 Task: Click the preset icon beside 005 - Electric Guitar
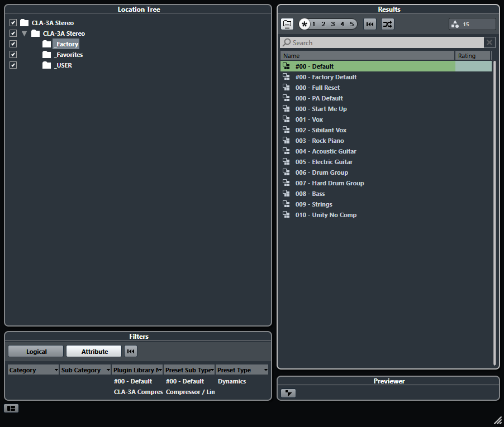286,162
